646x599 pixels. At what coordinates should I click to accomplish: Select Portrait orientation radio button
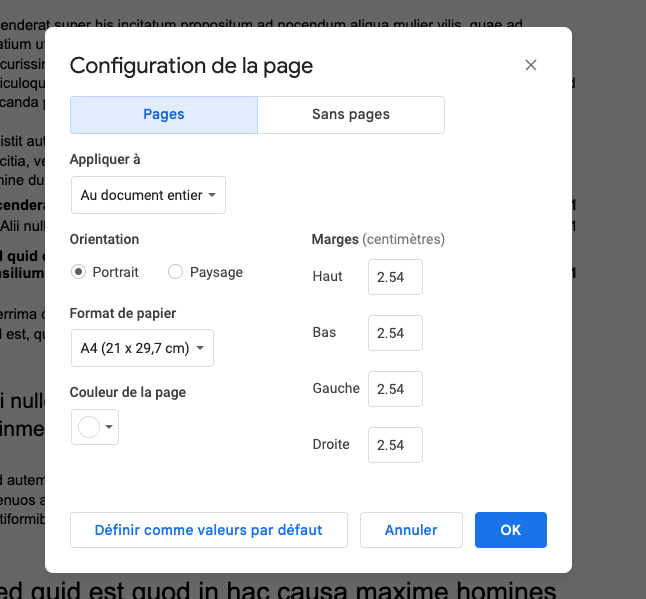[78, 272]
